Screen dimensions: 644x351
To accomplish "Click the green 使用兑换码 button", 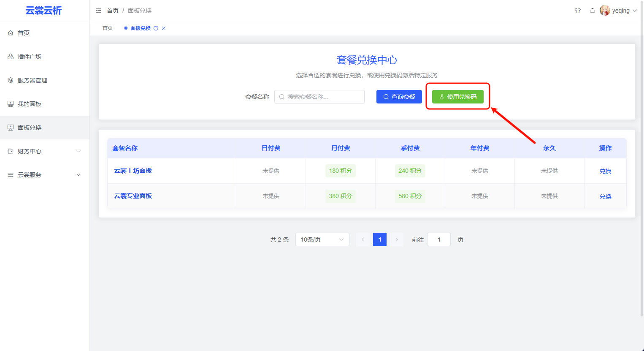I will point(457,97).
